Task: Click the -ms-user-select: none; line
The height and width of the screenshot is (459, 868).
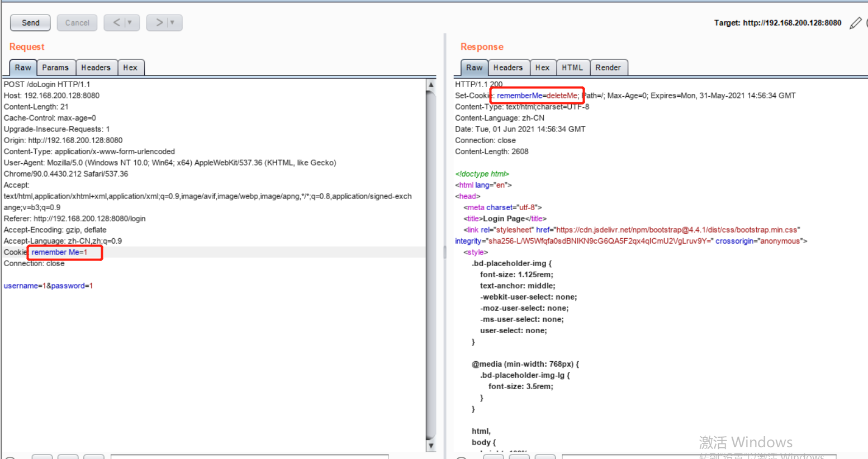Action: [x=521, y=319]
